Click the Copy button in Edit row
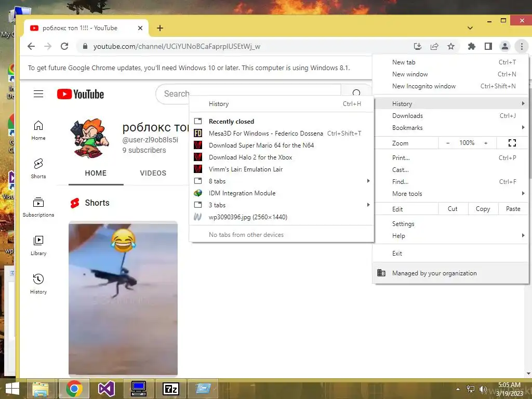 tap(483, 209)
